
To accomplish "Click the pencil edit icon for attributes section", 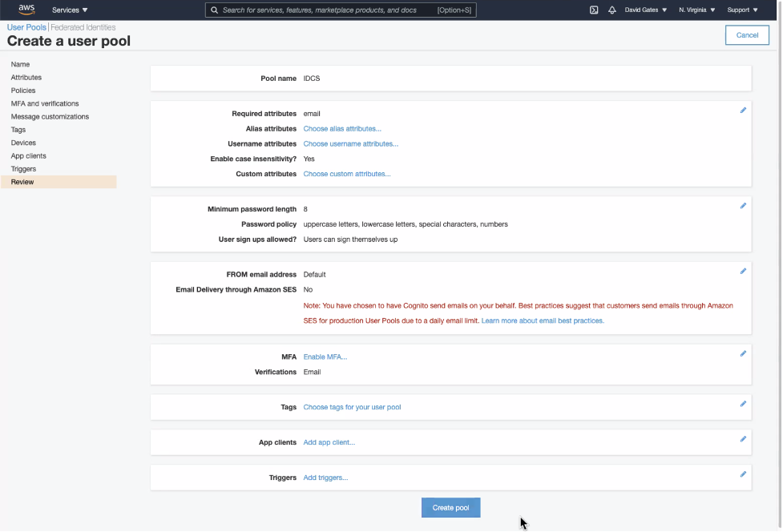I will (743, 111).
